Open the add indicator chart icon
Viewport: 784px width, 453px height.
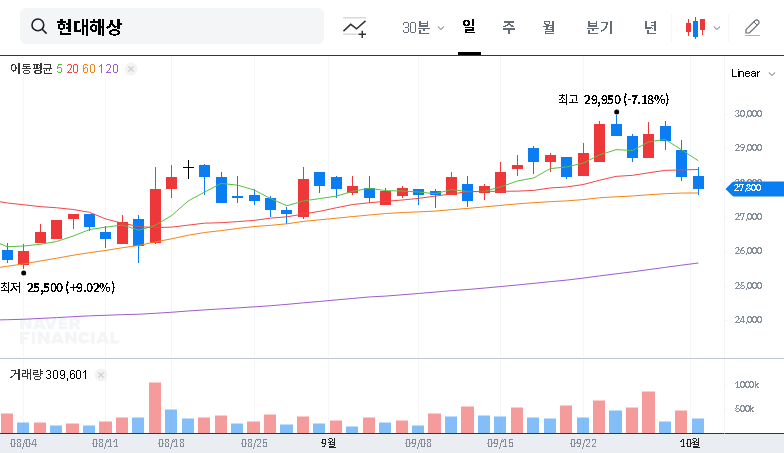354,28
